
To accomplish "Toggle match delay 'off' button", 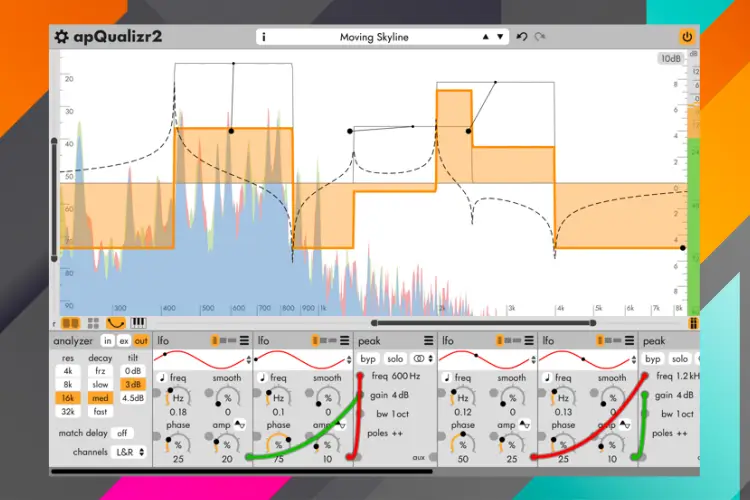I will point(122,433).
